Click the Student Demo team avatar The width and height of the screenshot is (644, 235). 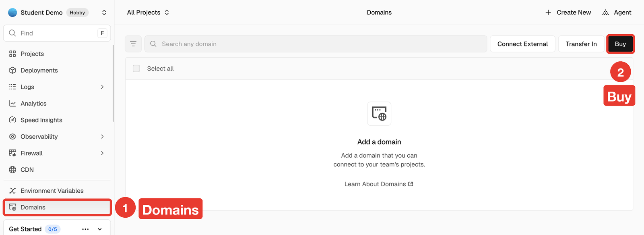coord(12,12)
